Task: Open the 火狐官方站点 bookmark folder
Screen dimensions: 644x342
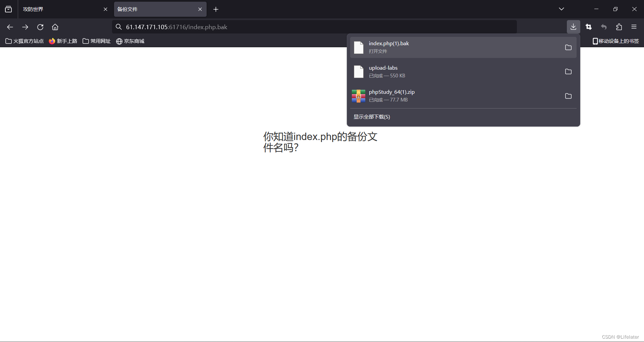Action: pos(24,41)
